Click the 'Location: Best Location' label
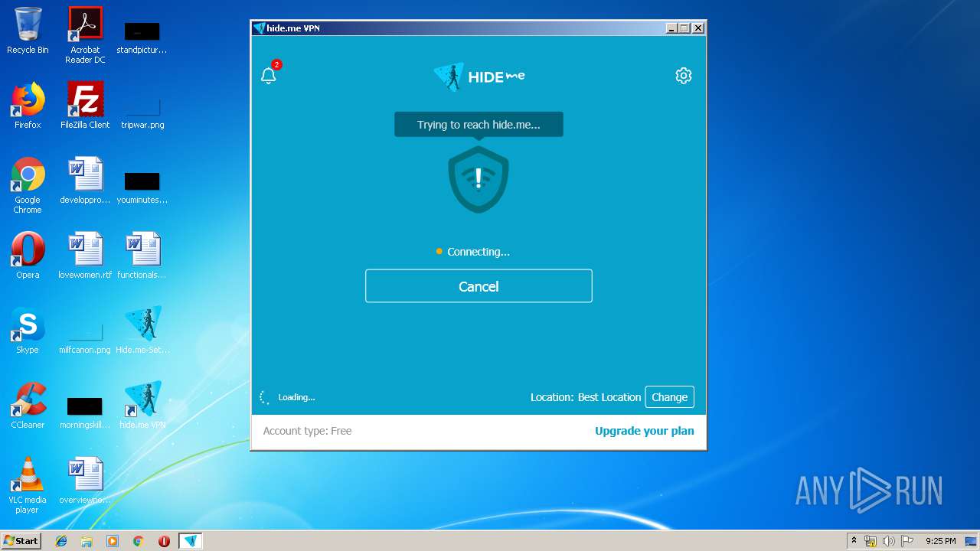Image resolution: width=980 pixels, height=551 pixels. 586,397
